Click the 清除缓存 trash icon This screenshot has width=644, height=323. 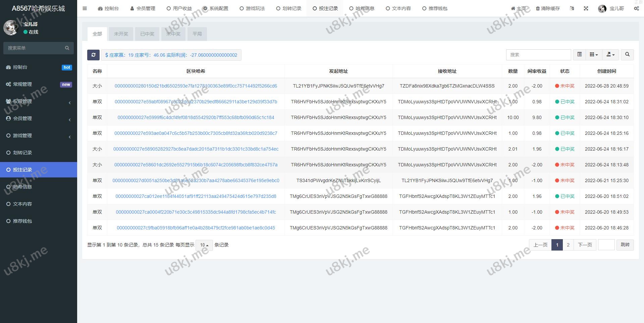tap(538, 8)
